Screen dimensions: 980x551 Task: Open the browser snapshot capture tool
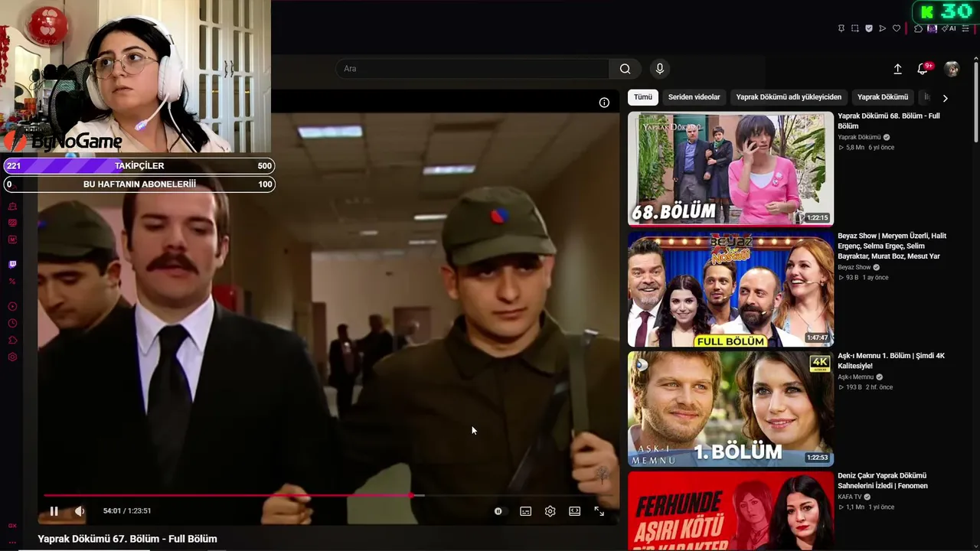(854, 28)
